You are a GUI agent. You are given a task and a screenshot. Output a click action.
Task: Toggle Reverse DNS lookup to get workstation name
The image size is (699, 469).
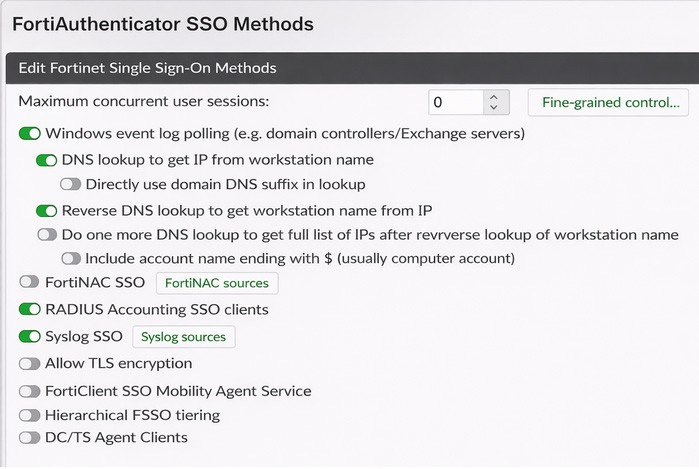click(47, 210)
